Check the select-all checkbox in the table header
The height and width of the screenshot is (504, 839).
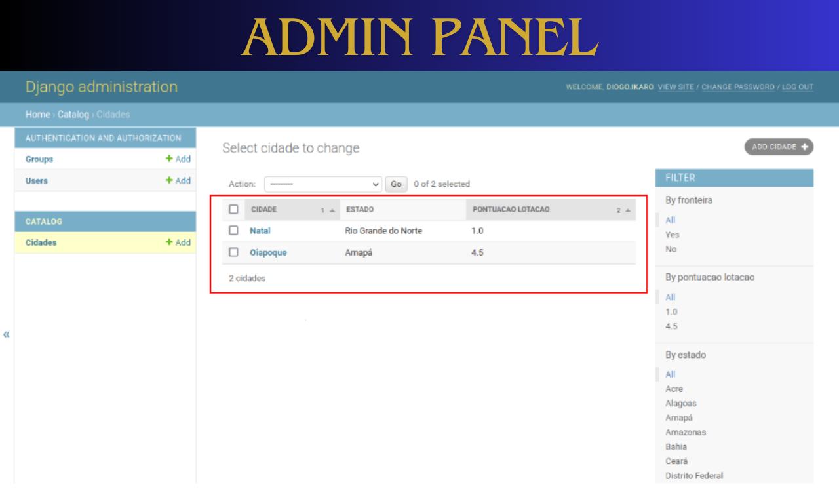point(233,208)
